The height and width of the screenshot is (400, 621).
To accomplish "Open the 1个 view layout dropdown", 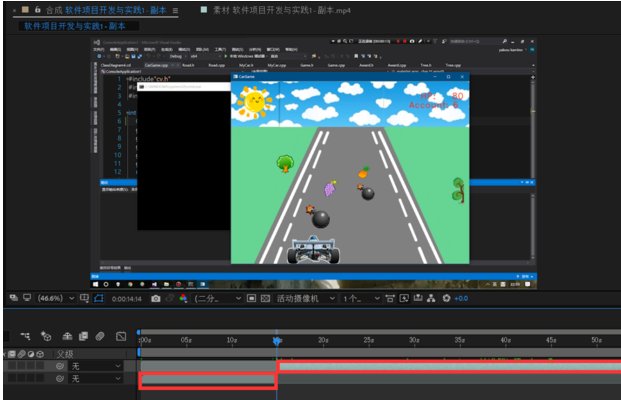I will coord(358,298).
